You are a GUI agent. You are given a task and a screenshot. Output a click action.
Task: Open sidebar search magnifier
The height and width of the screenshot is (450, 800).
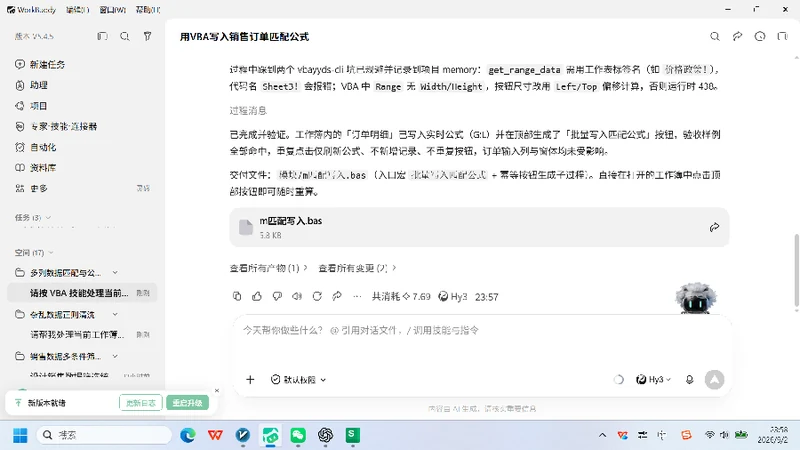tap(125, 36)
